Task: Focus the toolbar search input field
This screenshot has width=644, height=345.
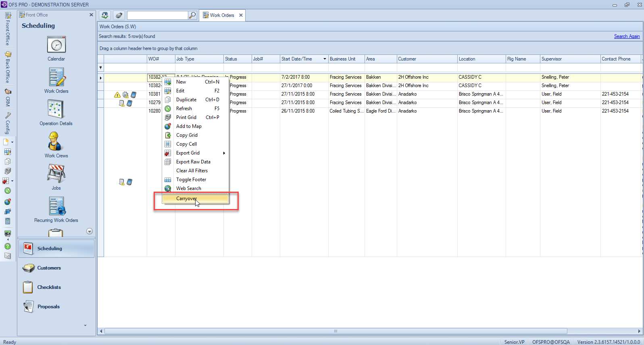Action: click(x=157, y=15)
